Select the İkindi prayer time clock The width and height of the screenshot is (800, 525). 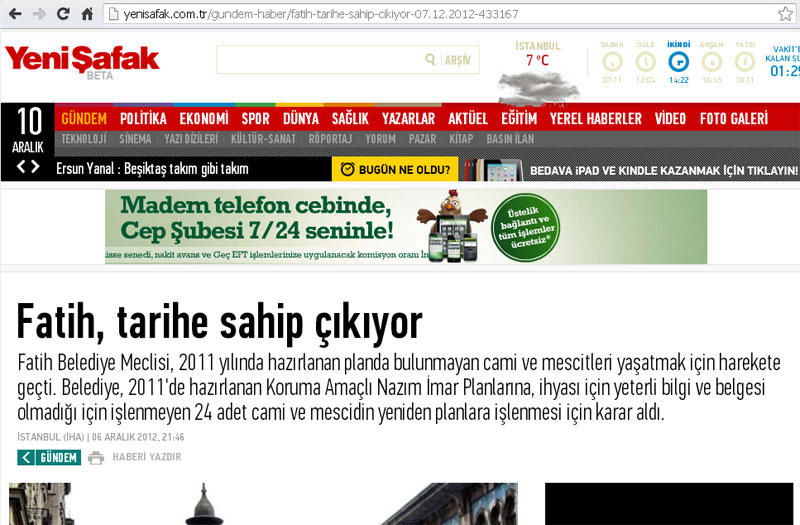tap(679, 62)
